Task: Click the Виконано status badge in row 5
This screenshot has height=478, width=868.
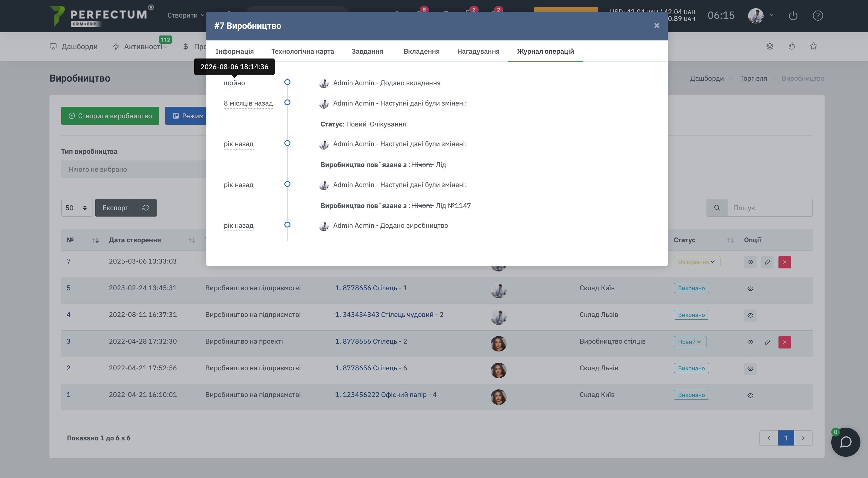Action: [691, 288]
